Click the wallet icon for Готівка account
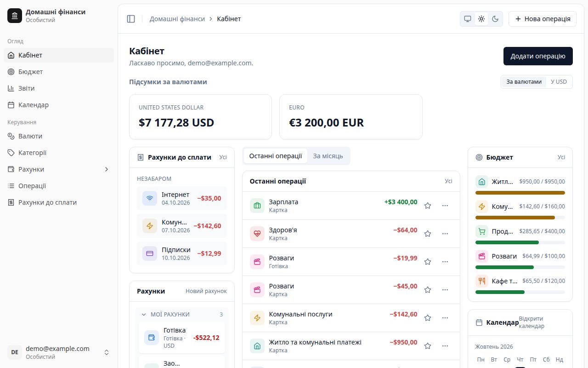588x368 pixels. (152, 338)
